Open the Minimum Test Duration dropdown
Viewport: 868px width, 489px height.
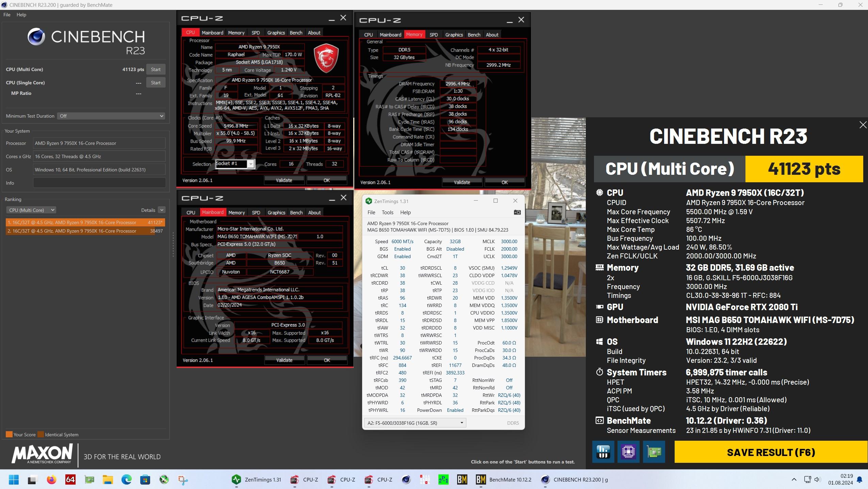(111, 116)
